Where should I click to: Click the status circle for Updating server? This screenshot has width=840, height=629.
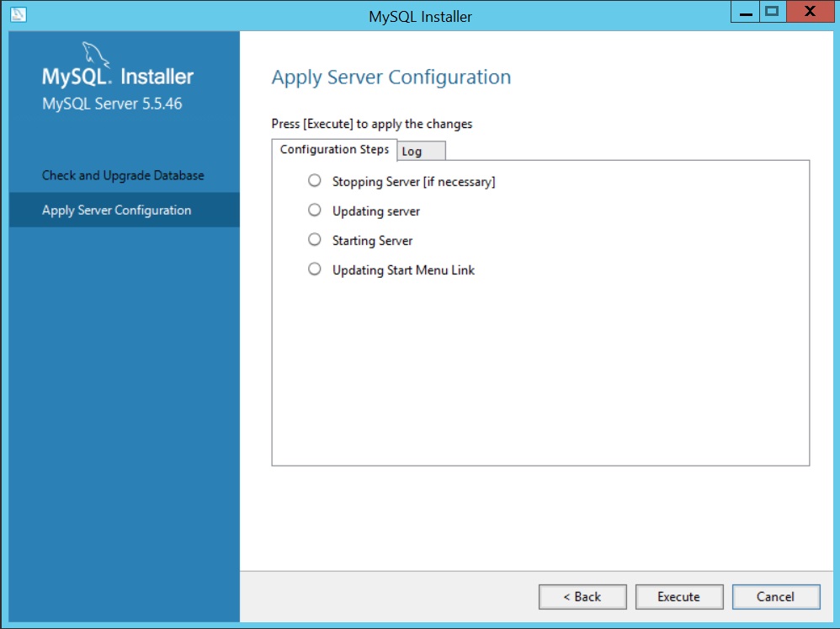pos(314,210)
